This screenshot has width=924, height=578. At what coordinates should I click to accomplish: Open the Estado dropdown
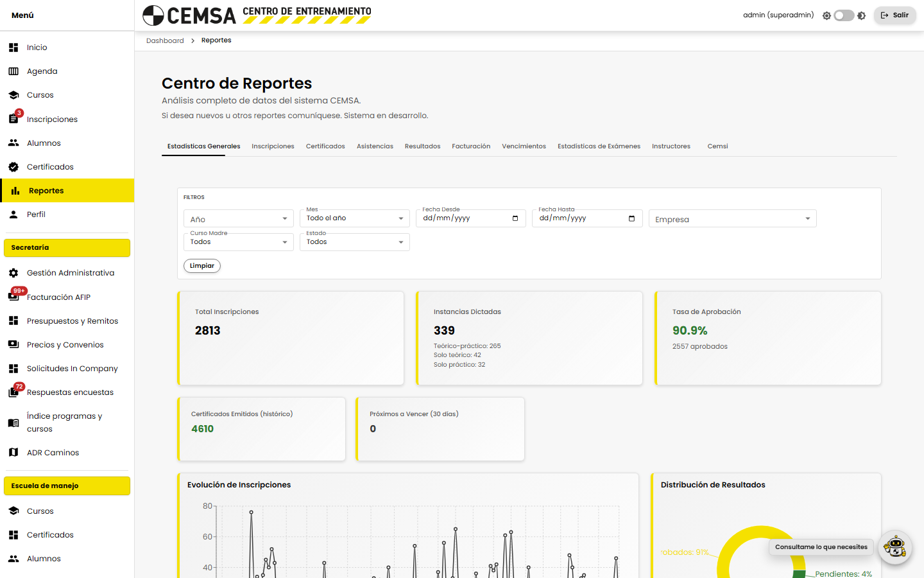click(x=355, y=242)
